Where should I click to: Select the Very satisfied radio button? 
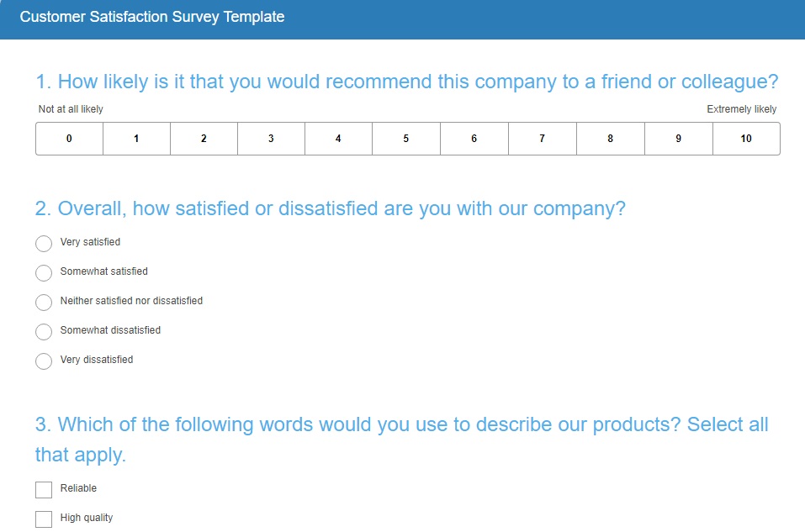pos(44,243)
